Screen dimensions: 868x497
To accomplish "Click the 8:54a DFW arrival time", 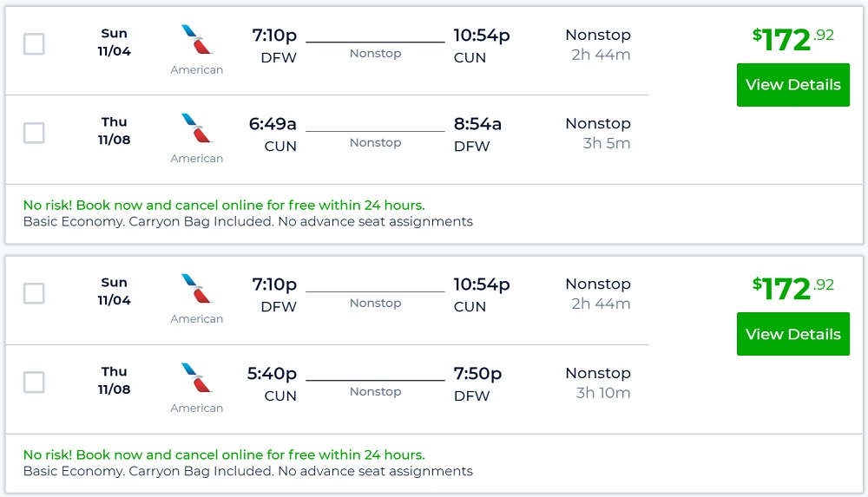I will point(477,124).
